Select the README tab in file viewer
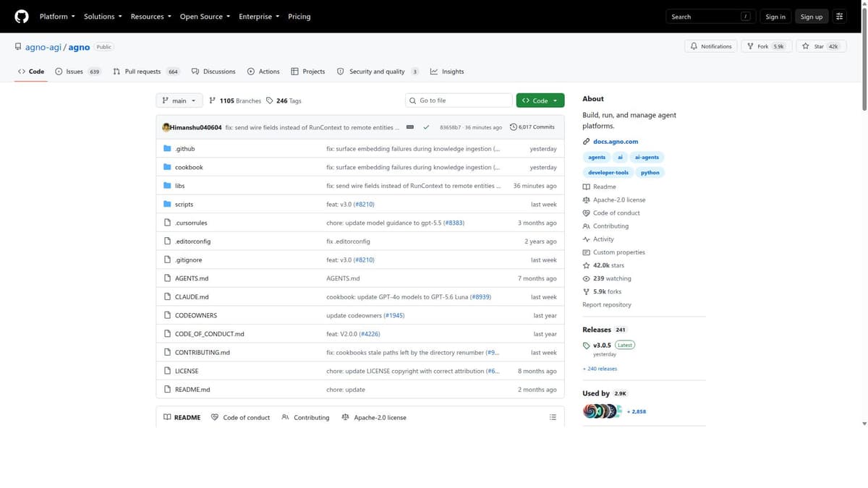The image size is (868, 488). (182, 417)
